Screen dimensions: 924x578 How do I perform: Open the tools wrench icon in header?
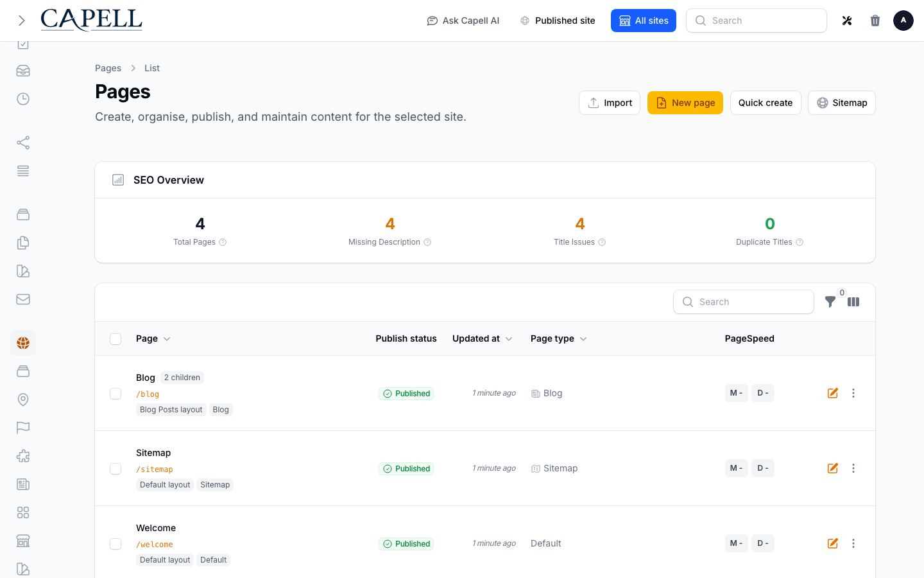[847, 21]
